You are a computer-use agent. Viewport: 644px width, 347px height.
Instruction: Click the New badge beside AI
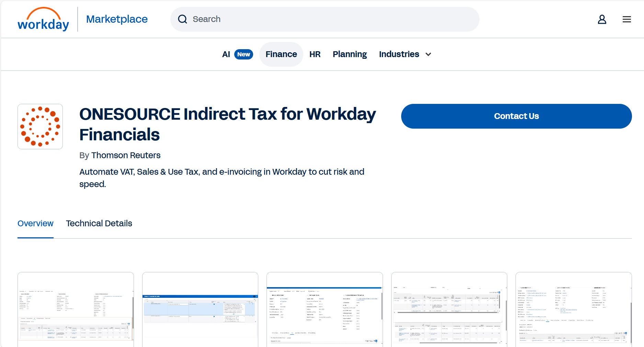[x=244, y=54]
